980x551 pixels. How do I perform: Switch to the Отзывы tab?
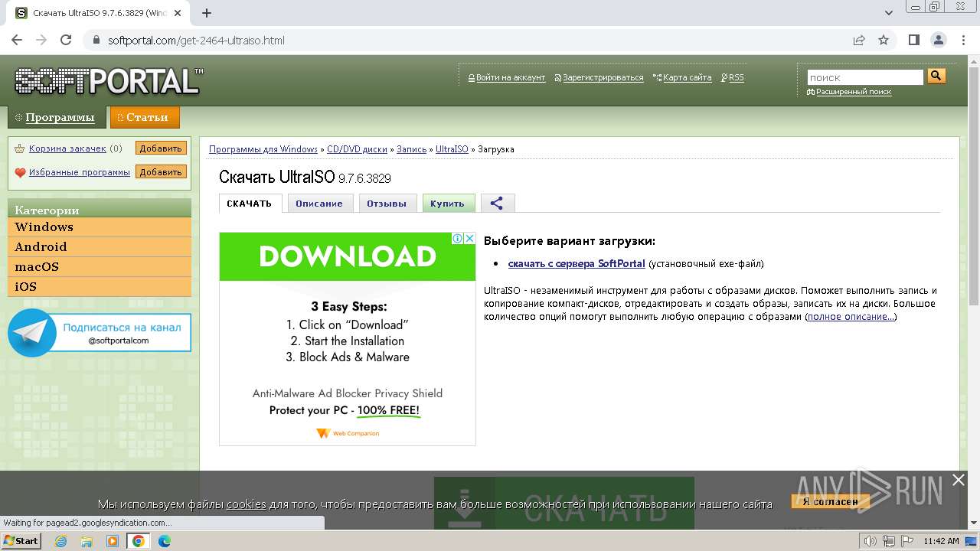coord(387,204)
